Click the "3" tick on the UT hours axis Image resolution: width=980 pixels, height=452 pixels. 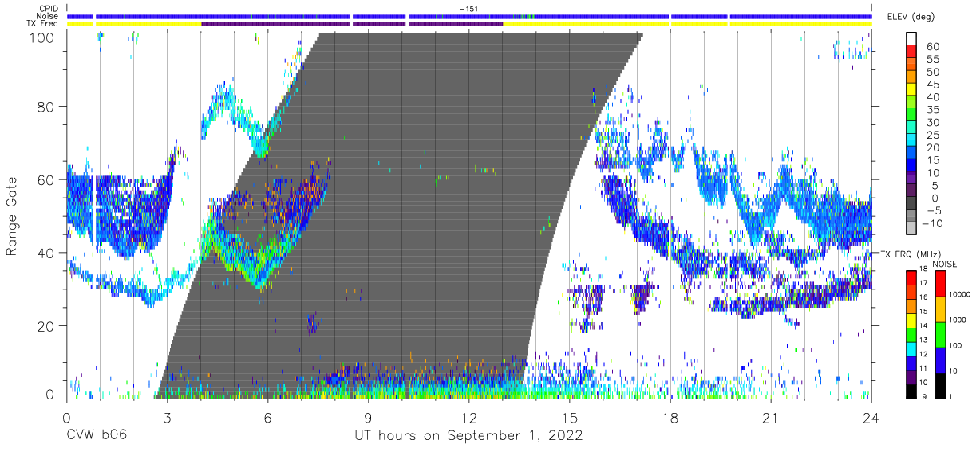(x=167, y=418)
